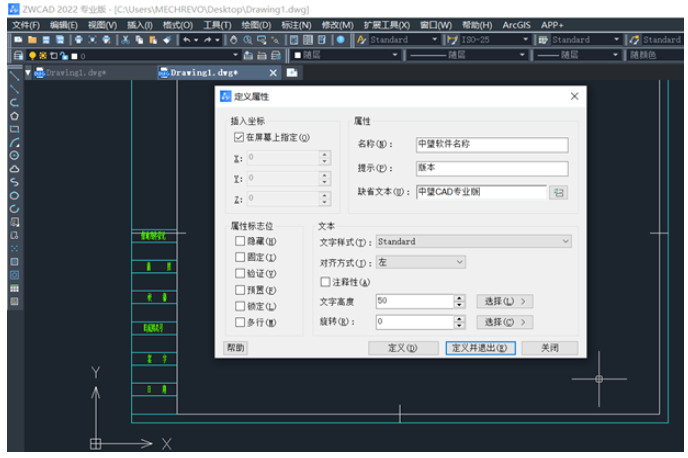Click the Undo arrow in toolbar
Viewport: 688px width, 458px height.
(186, 40)
